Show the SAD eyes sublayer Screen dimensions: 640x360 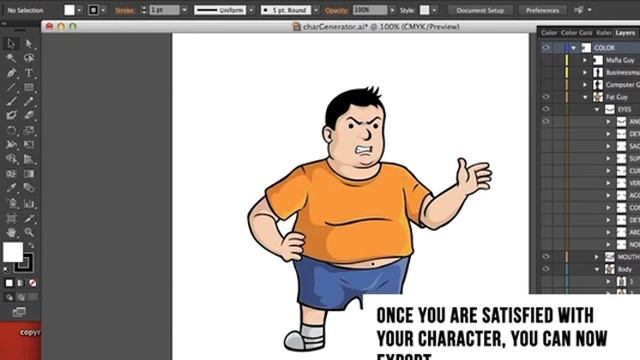(546, 146)
